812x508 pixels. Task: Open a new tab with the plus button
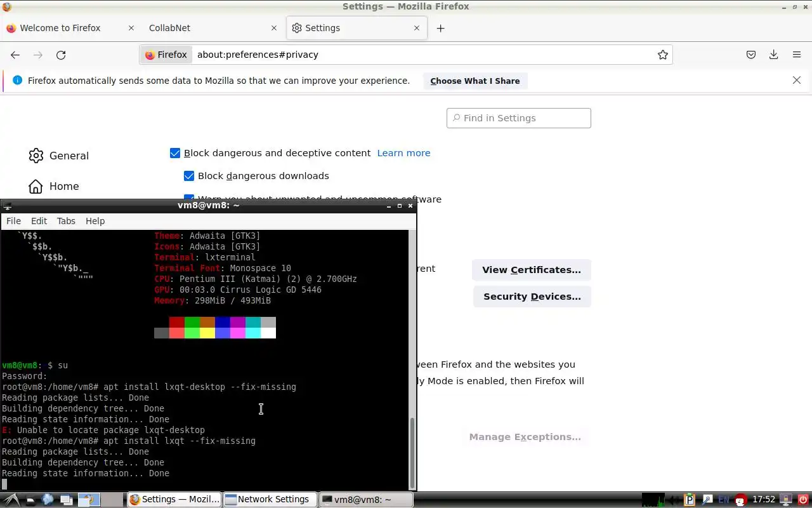(440, 28)
